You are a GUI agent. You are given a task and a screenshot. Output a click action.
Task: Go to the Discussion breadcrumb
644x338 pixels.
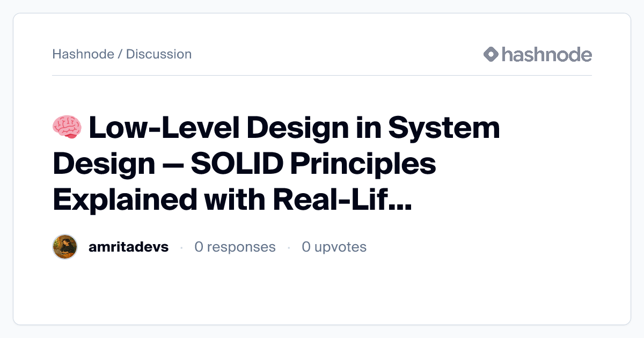(x=159, y=54)
